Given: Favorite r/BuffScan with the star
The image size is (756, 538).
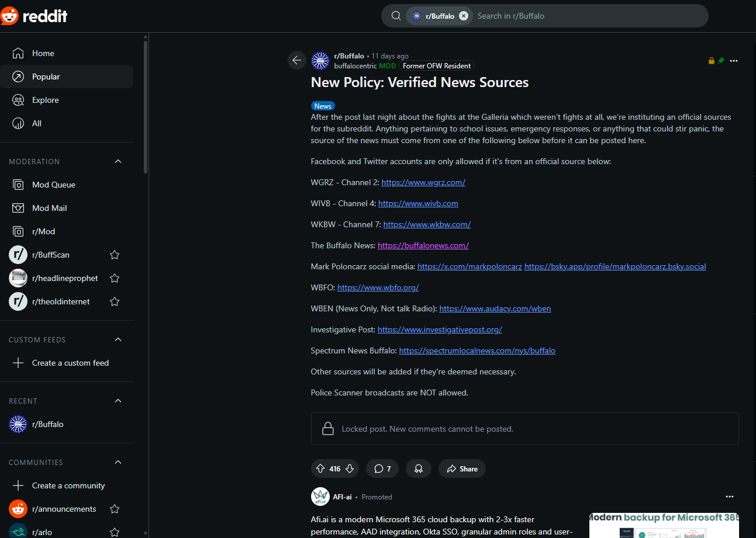Looking at the screenshot, I should [115, 255].
